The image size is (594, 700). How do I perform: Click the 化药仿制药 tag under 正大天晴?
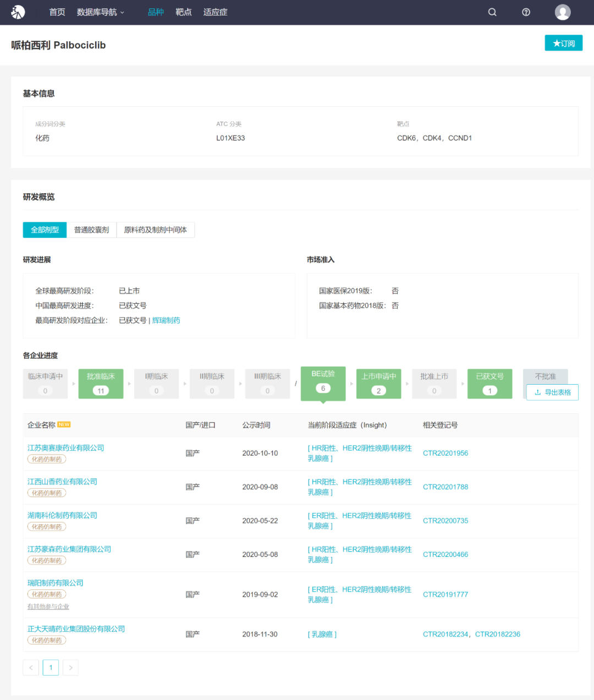(x=47, y=641)
